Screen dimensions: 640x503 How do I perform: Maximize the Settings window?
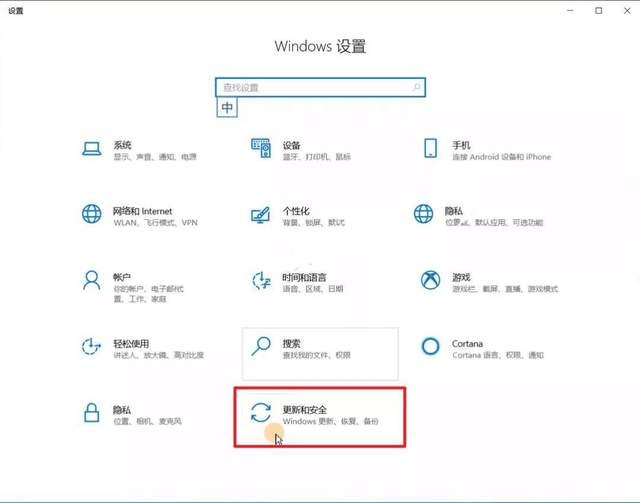tap(599, 11)
